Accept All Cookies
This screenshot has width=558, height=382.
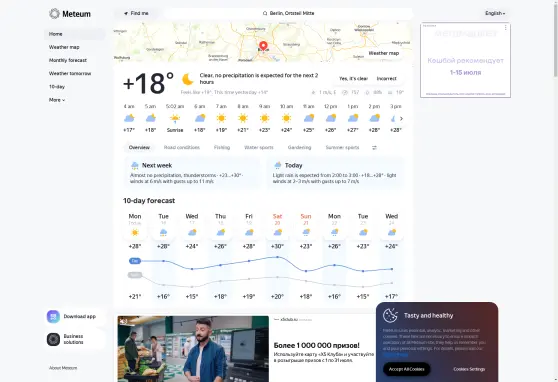[406, 369]
